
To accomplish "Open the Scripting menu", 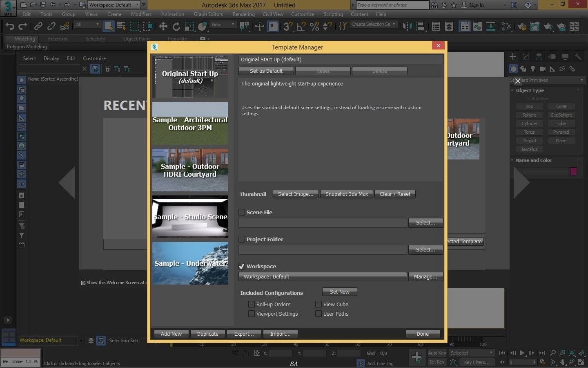I will coord(333,14).
